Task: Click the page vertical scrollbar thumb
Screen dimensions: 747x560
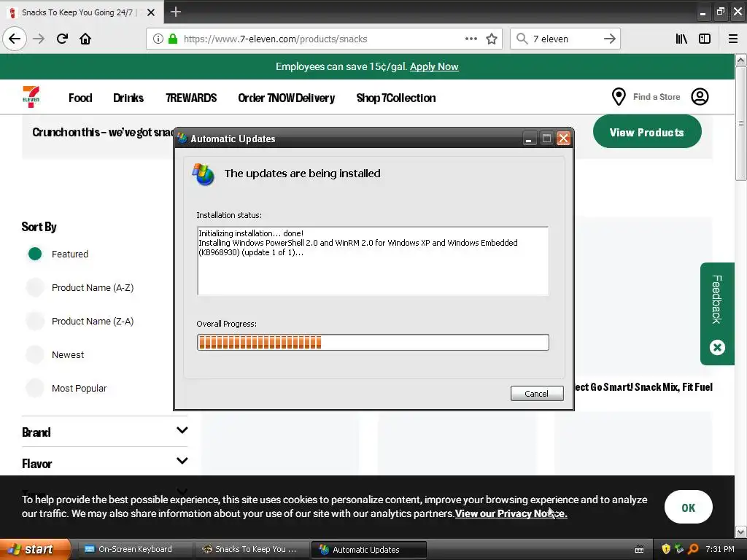Action: click(x=740, y=123)
